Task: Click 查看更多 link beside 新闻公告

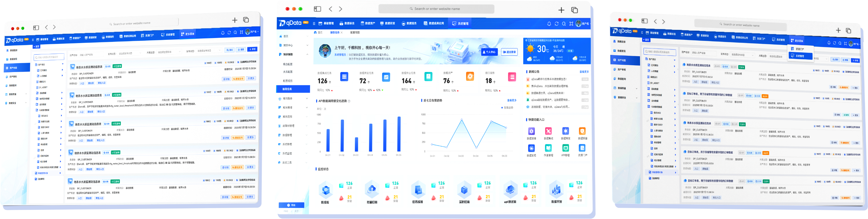Action: coord(584,72)
